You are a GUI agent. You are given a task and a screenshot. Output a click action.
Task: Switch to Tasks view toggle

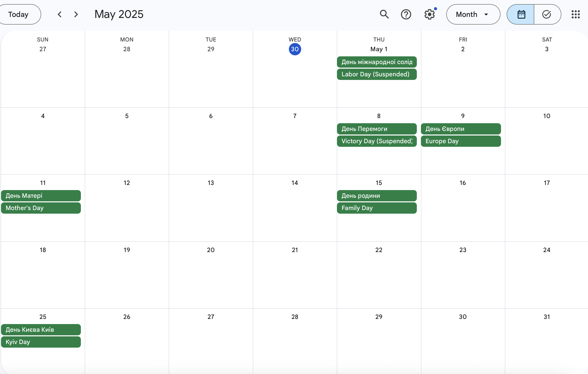pyautogui.click(x=547, y=14)
